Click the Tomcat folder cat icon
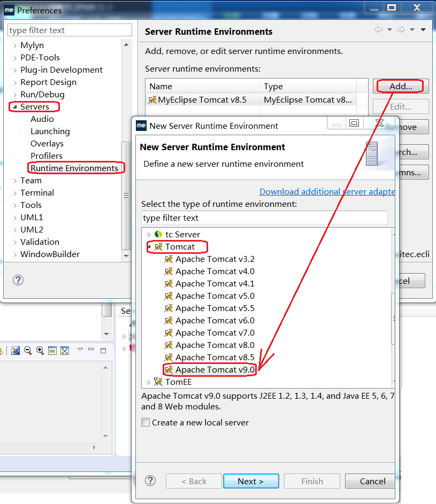 158,247
